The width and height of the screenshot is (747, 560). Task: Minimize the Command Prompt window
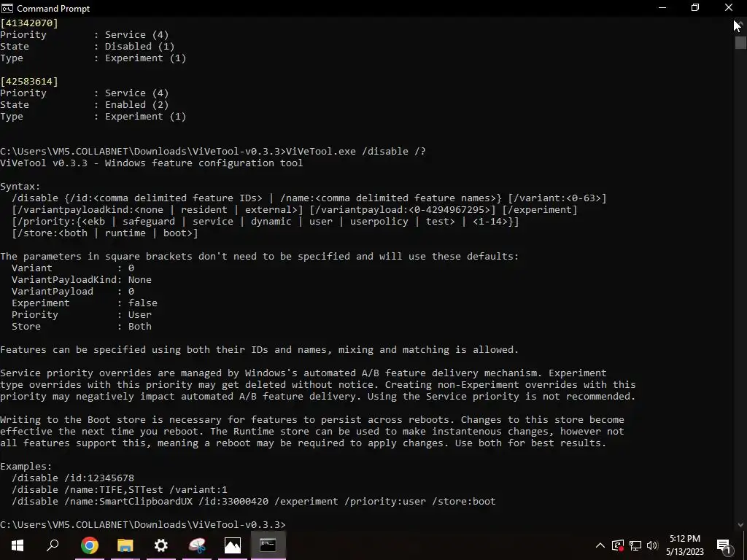pos(662,7)
